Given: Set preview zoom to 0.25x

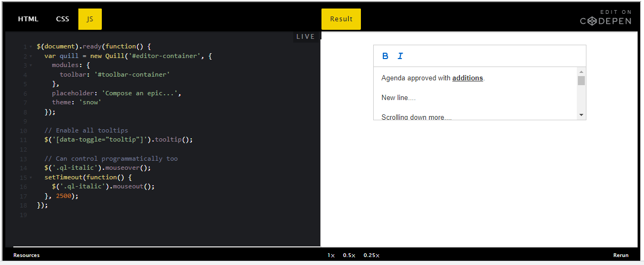Looking at the screenshot, I should (x=372, y=255).
